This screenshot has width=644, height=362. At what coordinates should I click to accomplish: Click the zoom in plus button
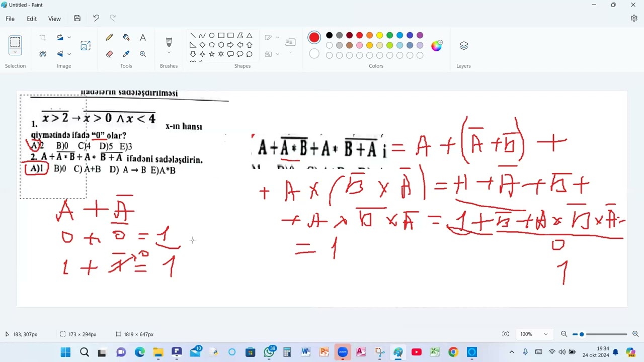pos(635,334)
